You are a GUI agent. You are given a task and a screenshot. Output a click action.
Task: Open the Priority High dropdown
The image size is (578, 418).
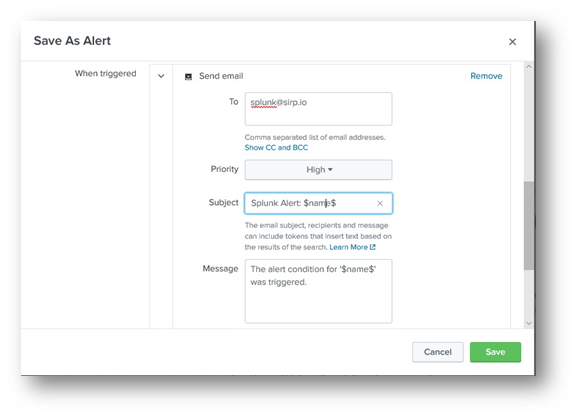tap(318, 170)
